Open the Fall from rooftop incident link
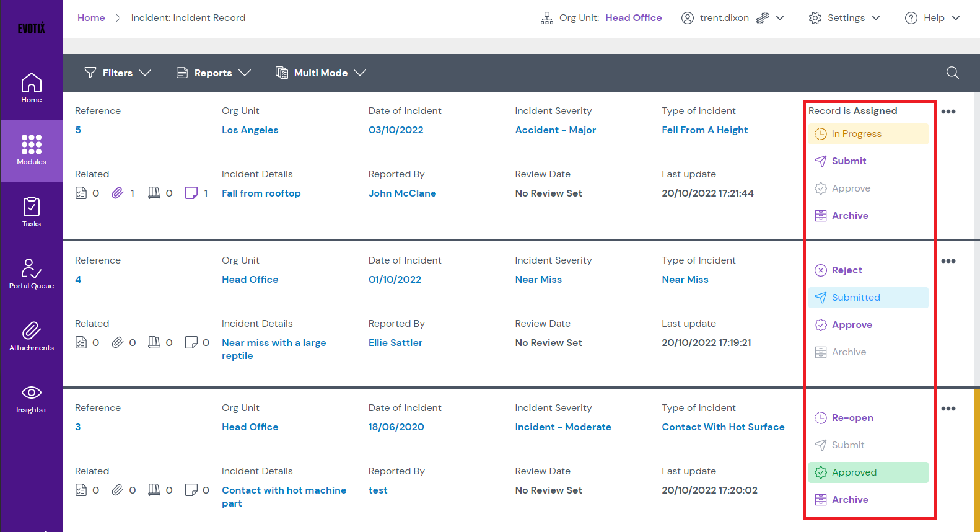 tap(261, 193)
